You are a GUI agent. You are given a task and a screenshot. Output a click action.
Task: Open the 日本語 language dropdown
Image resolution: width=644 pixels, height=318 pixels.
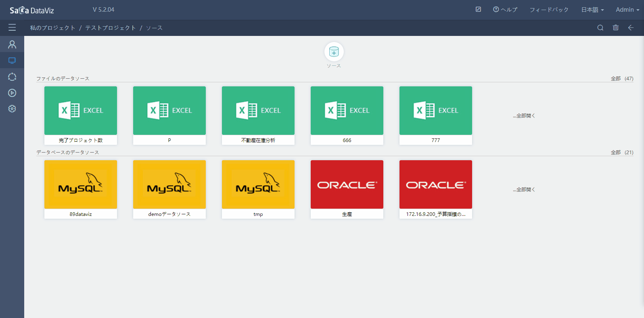coord(592,10)
